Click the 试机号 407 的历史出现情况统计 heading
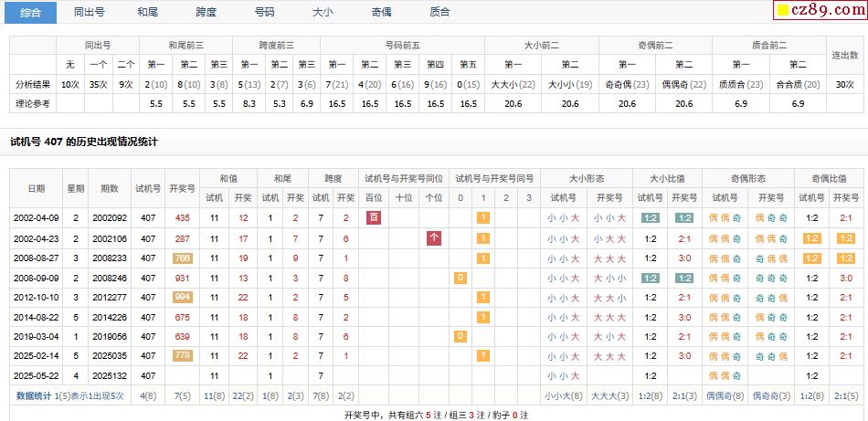This screenshot has height=421, width=868. [84, 142]
